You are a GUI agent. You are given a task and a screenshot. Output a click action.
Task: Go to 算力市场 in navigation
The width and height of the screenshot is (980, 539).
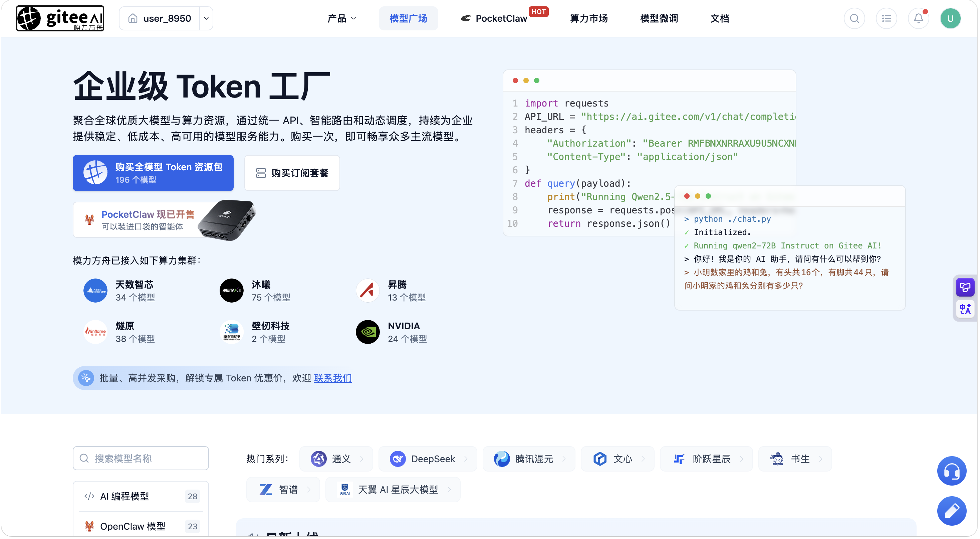[x=588, y=18]
